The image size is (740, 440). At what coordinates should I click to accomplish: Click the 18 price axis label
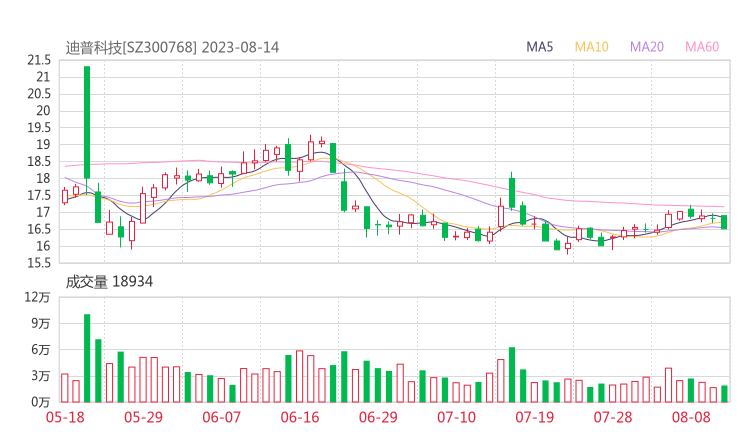tap(43, 178)
